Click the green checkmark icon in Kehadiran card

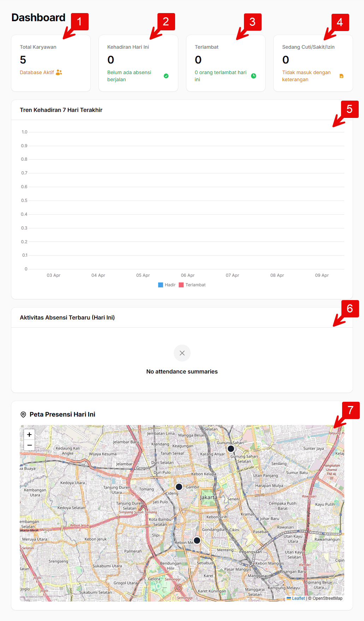pos(166,76)
